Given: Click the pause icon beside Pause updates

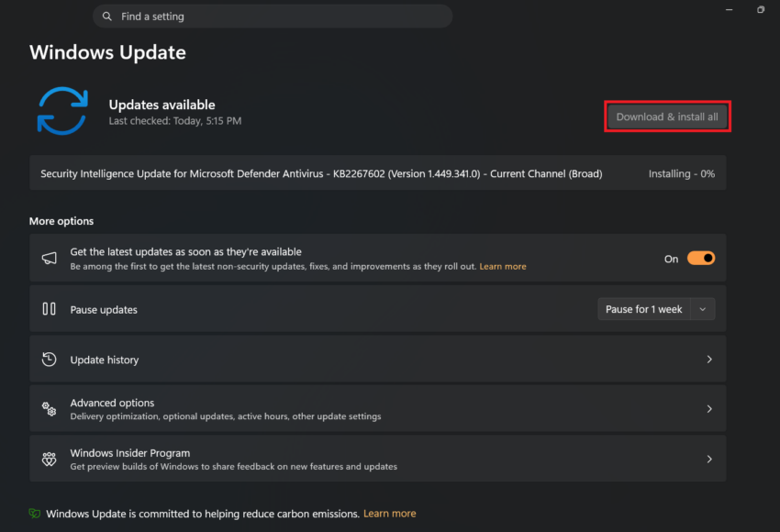Looking at the screenshot, I should pos(49,309).
